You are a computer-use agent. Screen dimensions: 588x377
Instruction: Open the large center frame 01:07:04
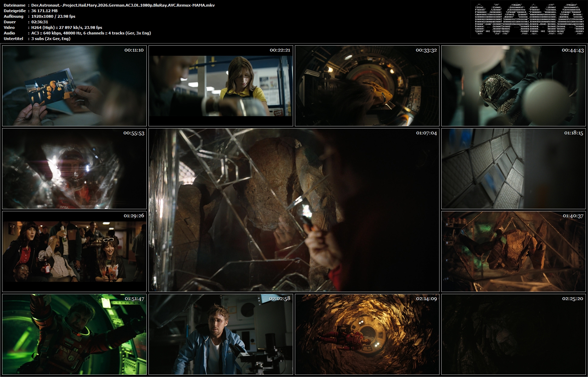(294, 210)
